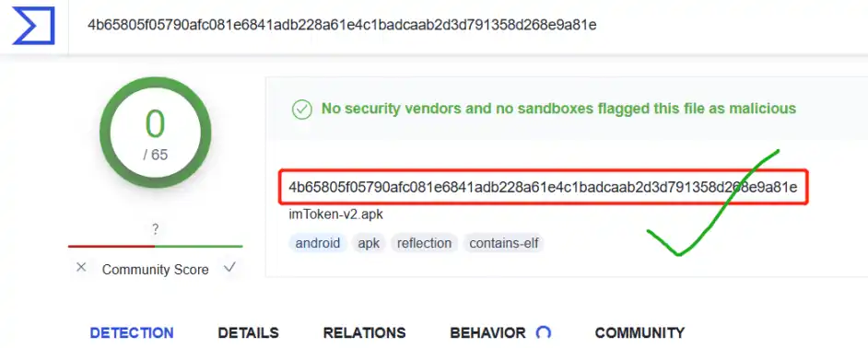Click the apk tag chip
Screen dimensions: 868x348
tap(369, 243)
